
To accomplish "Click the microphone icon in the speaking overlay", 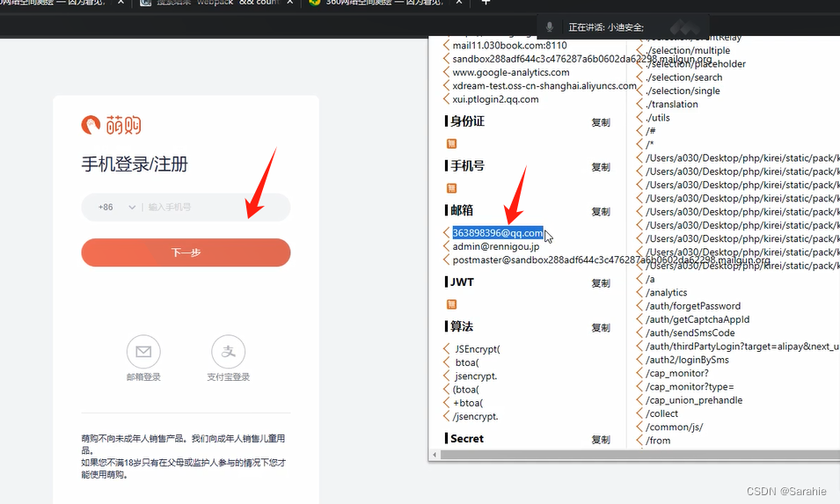I will tap(549, 26).
